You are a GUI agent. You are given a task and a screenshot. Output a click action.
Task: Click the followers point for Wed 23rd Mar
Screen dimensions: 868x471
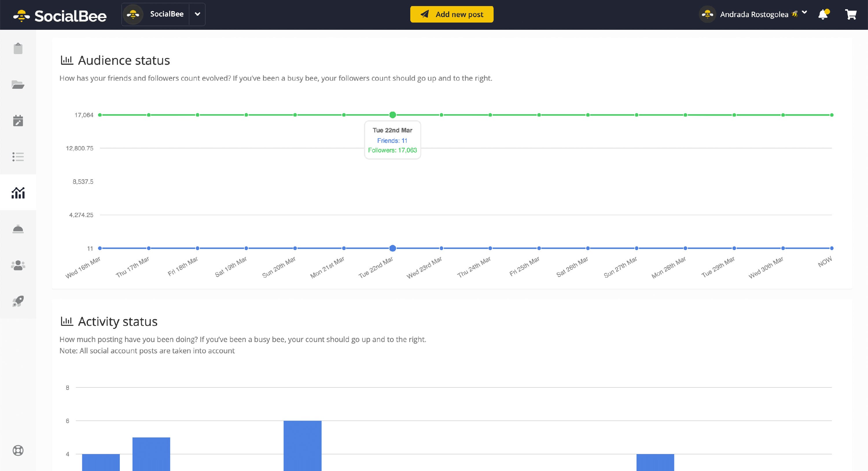coord(442,115)
